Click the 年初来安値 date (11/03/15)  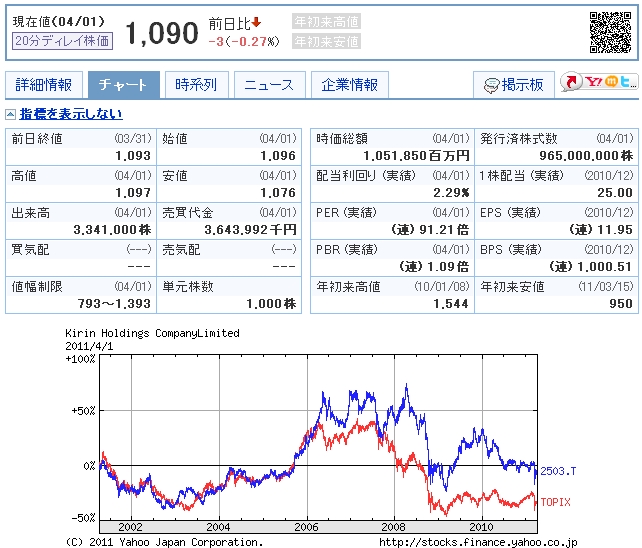tap(606, 286)
